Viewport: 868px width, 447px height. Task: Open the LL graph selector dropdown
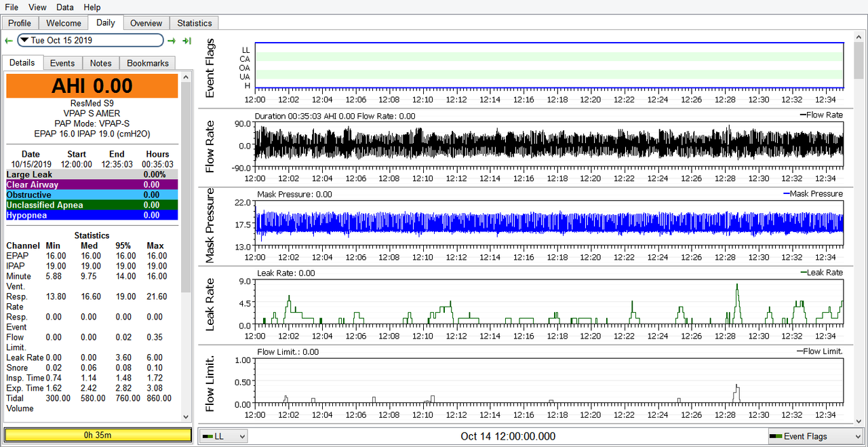click(x=224, y=436)
